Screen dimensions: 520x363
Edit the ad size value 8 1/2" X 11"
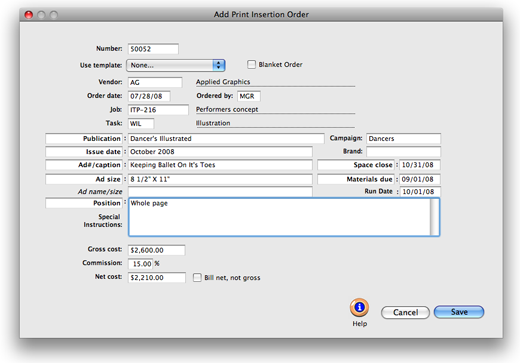[x=220, y=179]
